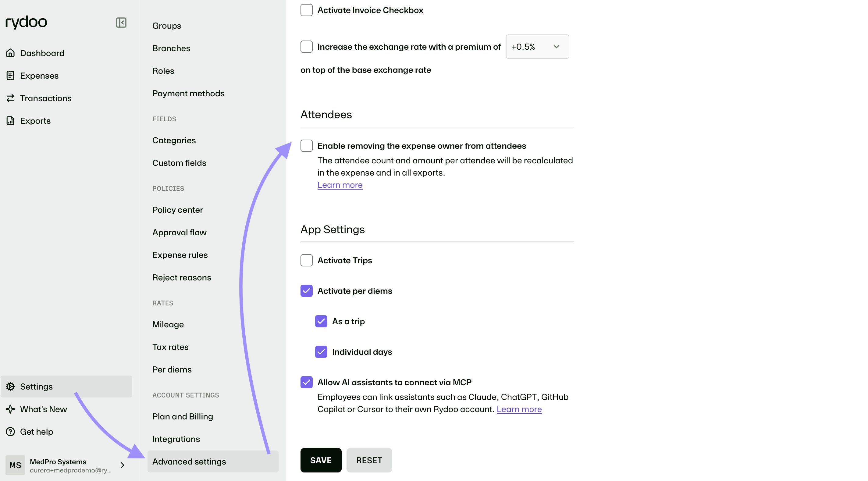
Task: Open Integrations settings
Action: (x=176, y=439)
